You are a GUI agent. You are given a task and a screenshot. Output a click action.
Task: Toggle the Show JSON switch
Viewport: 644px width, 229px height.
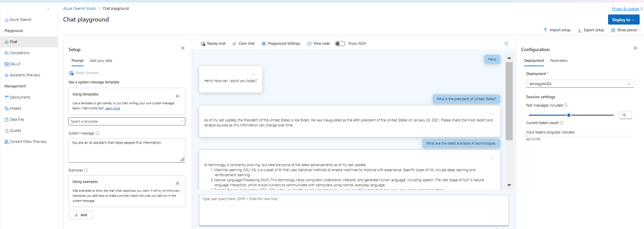point(340,43)
